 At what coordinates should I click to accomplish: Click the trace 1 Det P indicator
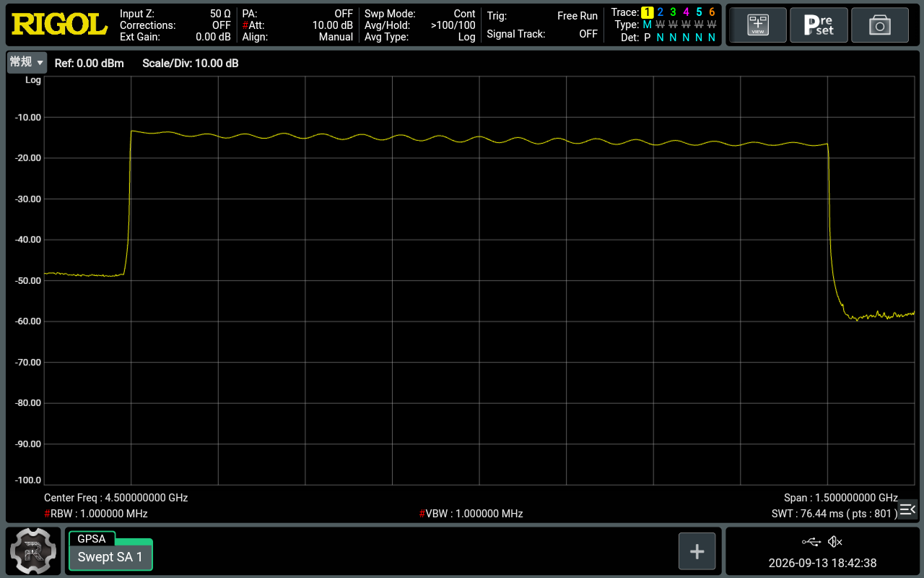[x=647, y=38]
